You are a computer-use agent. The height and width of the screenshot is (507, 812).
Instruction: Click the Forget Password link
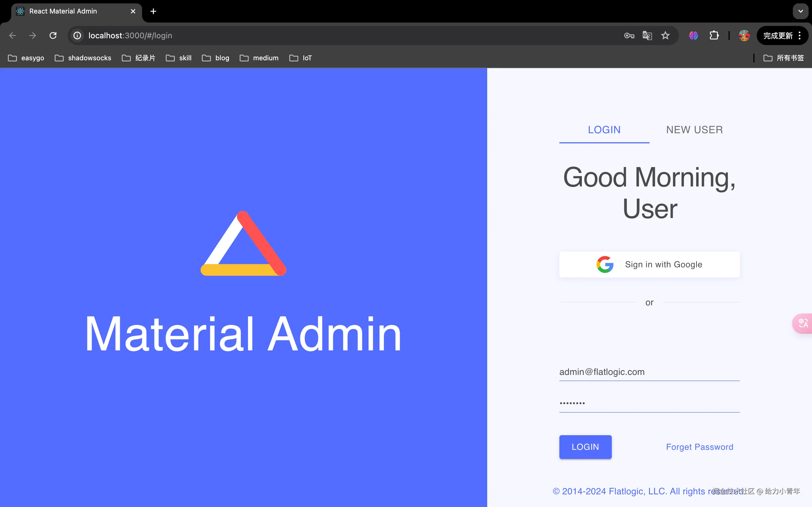pos(699,447)
